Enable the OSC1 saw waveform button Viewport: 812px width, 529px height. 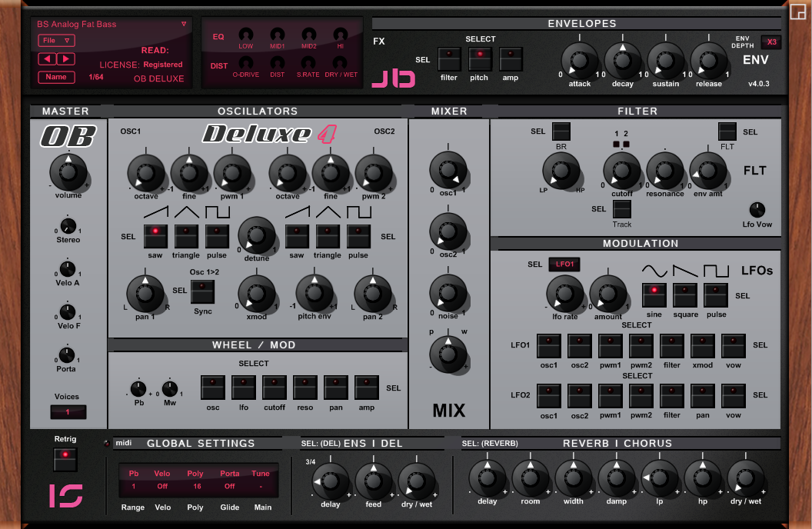click(x=155, y=237)
